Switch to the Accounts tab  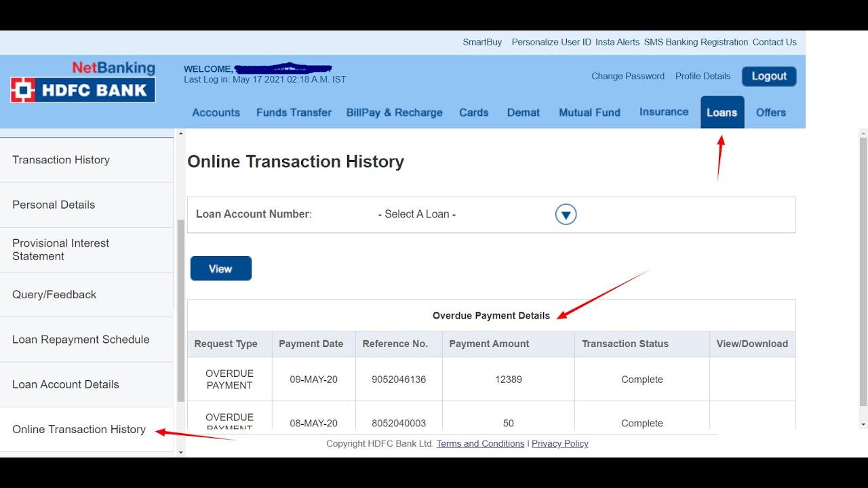click(216, 113)
